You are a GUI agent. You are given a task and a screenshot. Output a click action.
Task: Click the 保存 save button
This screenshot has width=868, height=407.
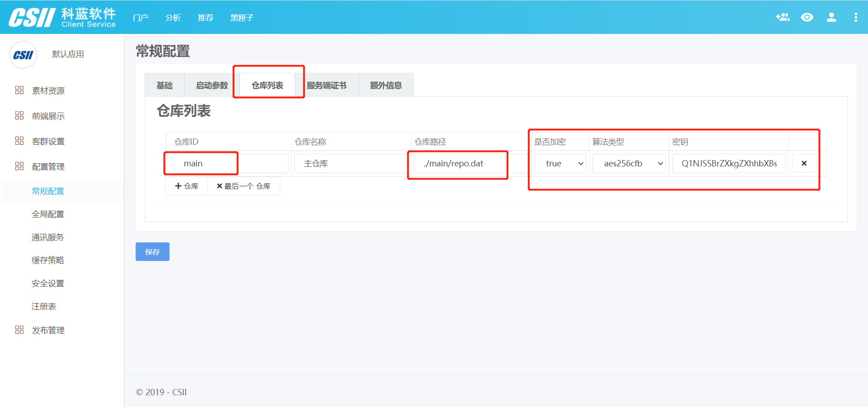point(152,251)
